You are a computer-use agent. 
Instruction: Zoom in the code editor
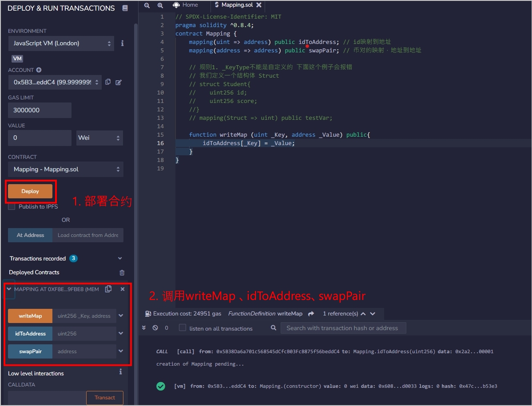(x=160, y=5)
